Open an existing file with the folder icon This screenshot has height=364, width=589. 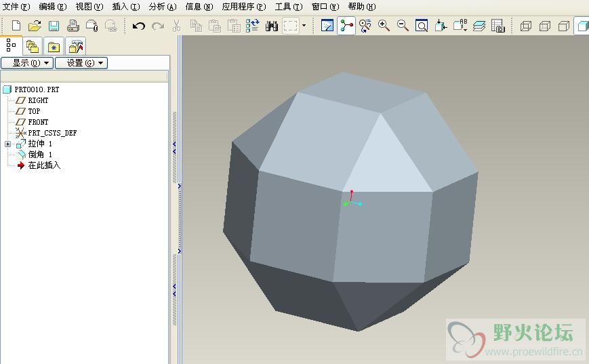tap(35, 26)
